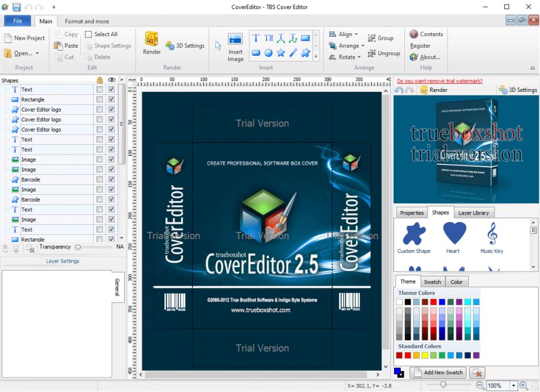Click the General vertical tab

coord(117,287)
